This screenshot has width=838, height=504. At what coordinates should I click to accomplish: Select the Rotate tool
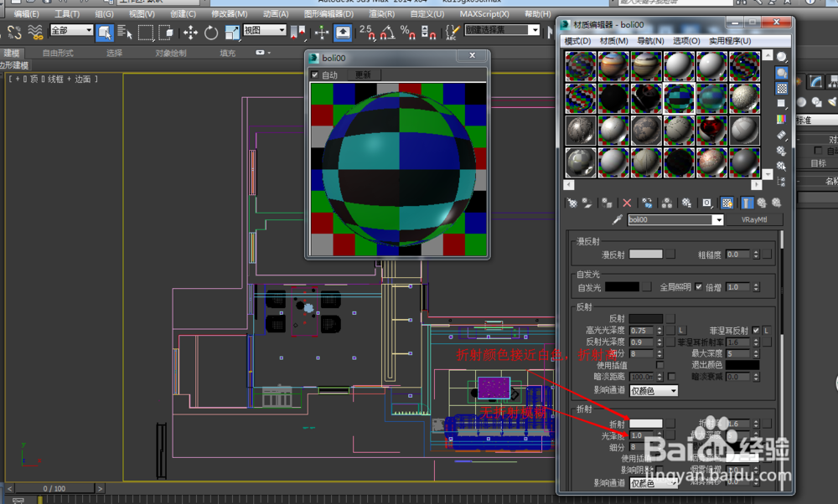(211, 33)
